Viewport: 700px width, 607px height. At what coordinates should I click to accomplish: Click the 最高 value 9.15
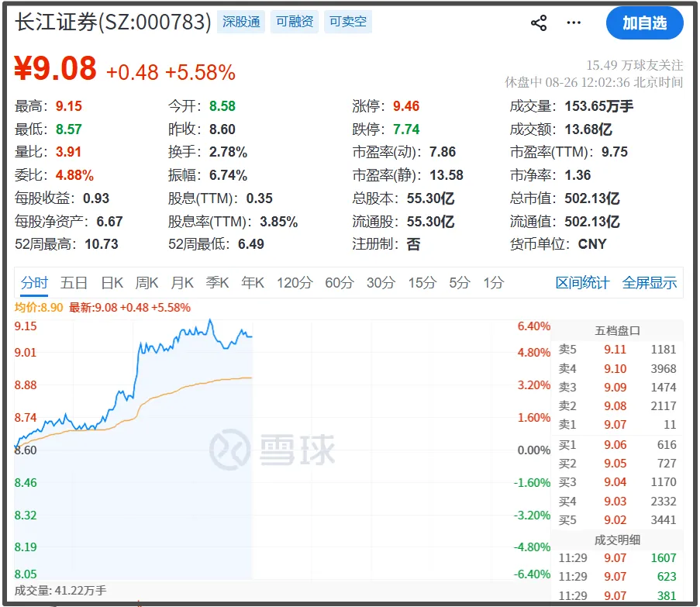pyautogui.click(x=69, y=106)
